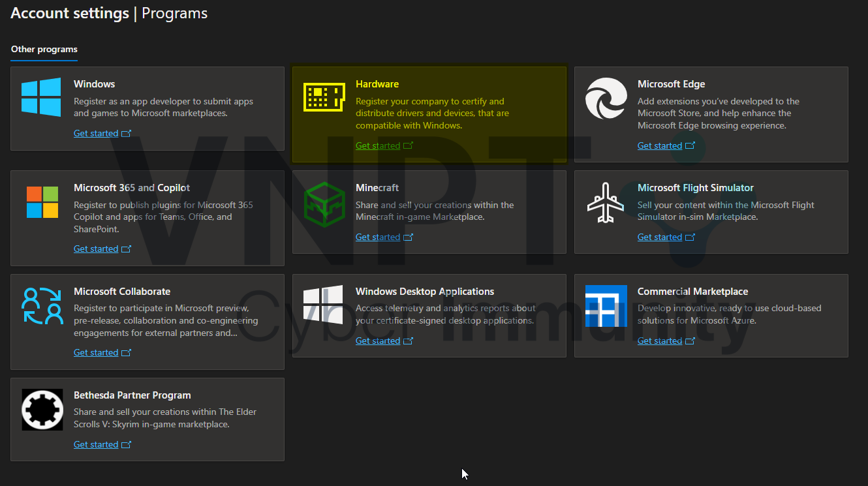
Task: Click external-link icon beside Flight Simulator Get started
Action: [690, 237]
